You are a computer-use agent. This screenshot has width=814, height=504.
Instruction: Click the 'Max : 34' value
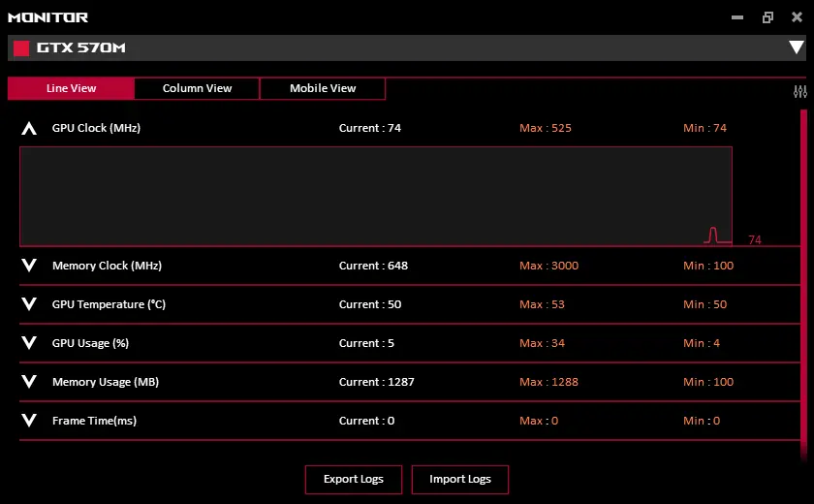click(542, 343)
